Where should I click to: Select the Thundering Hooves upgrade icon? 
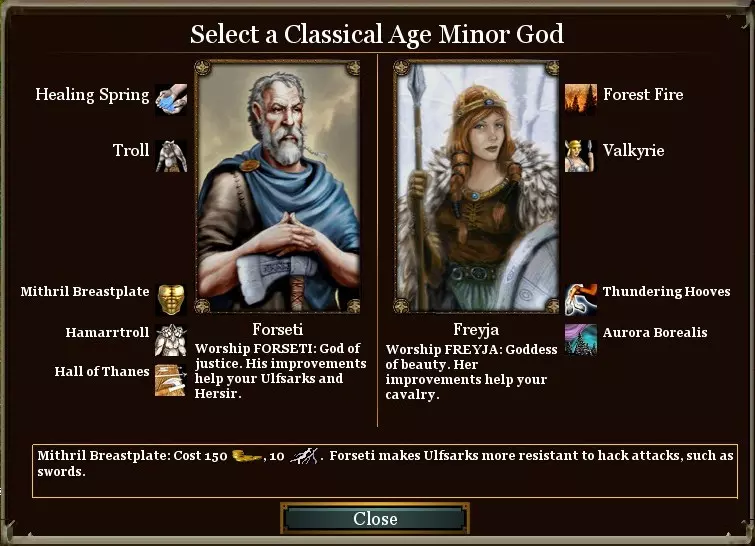pos(581,299)
